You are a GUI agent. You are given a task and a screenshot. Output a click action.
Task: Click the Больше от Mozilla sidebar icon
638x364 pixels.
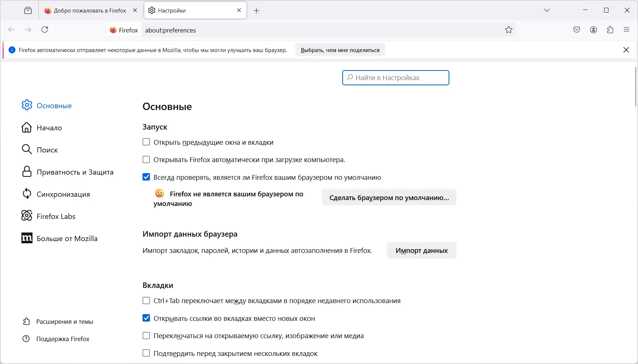tap(26, 238)
